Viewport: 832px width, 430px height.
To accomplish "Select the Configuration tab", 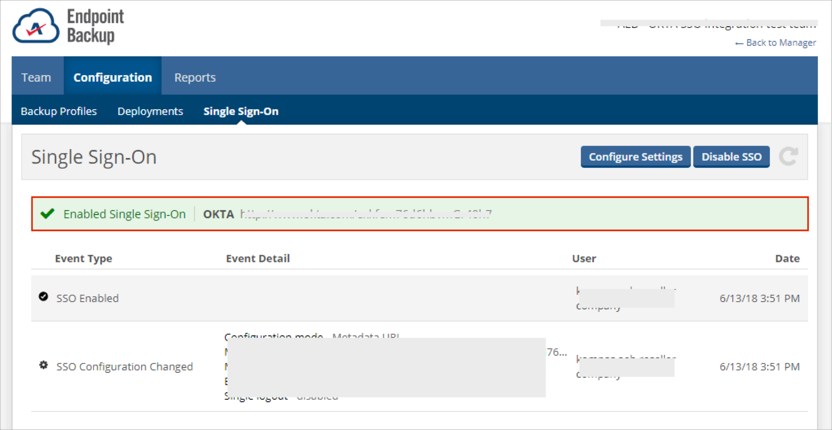I will [x=112, y=77].
